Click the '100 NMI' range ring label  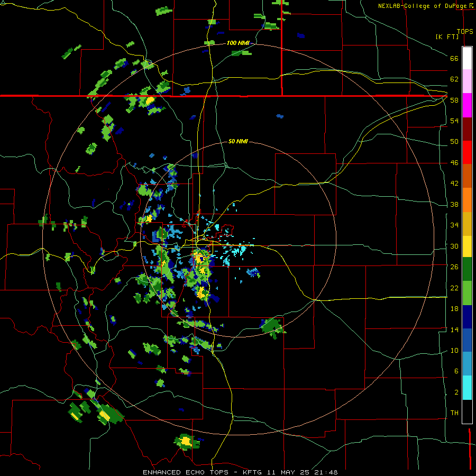(238, 43)
